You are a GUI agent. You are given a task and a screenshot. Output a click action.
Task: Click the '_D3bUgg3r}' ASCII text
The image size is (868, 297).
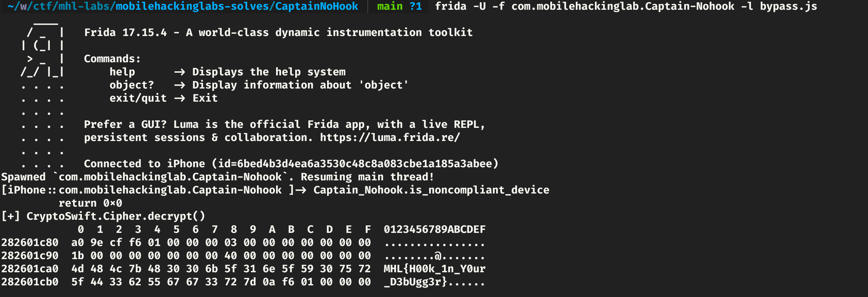tap(415, 282)
